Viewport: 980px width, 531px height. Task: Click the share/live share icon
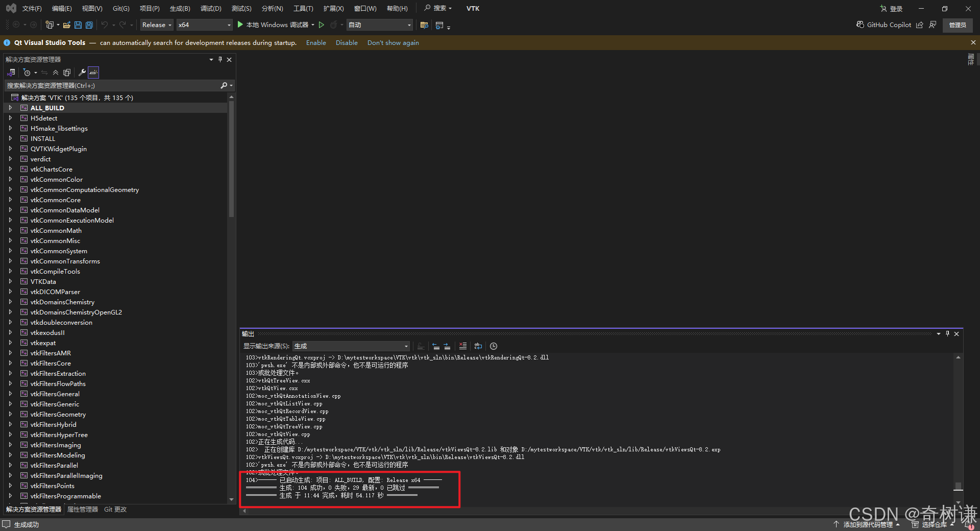(920, 25)
